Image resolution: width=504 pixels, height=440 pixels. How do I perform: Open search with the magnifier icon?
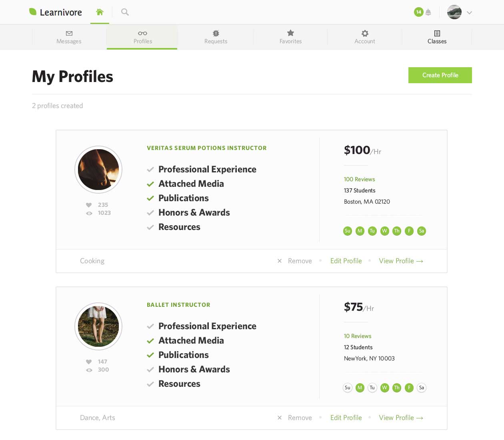click(x=125, y=12)
